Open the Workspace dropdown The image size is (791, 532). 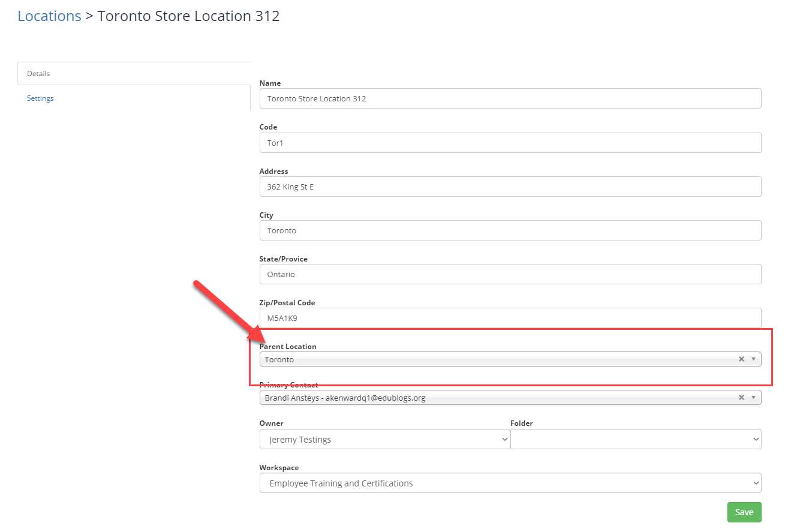point(510,483)
